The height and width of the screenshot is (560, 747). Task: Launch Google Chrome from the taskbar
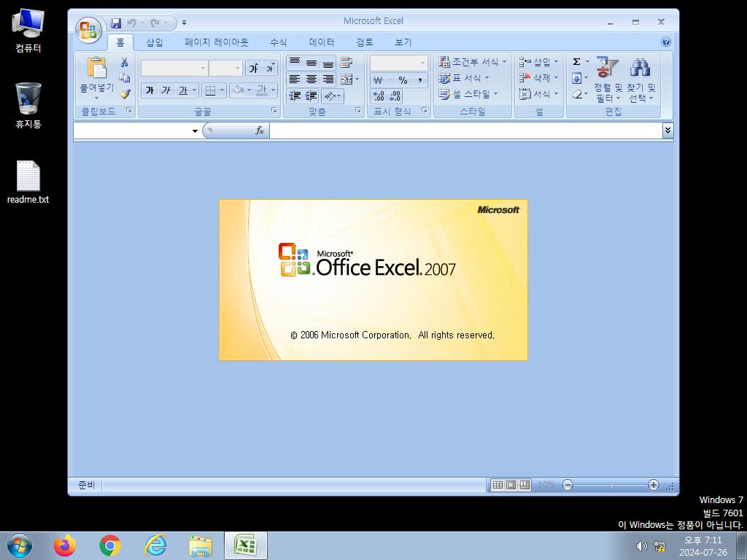(110, 545)
